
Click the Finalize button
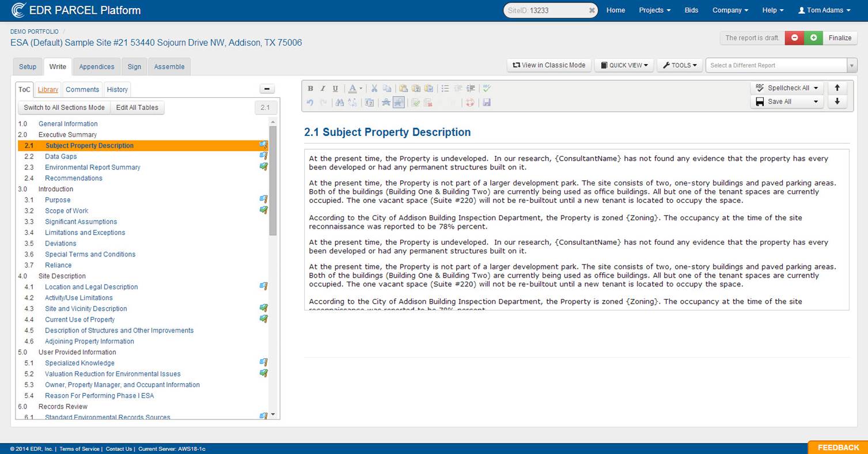coord(840,38)
